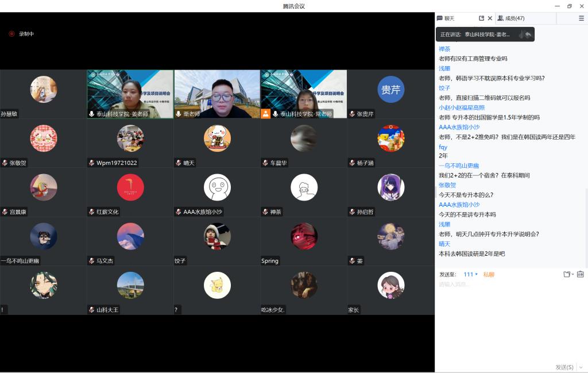Open the 发送至 recipient dropdown 111
Image resolution: width=588 pixels, height=373 pixels.
(x=470, y=274)
